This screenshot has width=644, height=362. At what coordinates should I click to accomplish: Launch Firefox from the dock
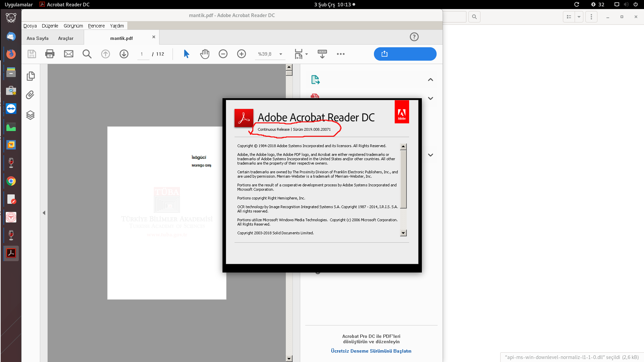[x=11, y=54]
